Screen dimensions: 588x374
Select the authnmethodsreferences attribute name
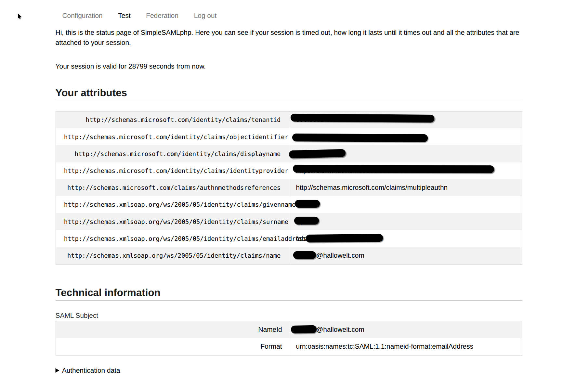point(174,188)
